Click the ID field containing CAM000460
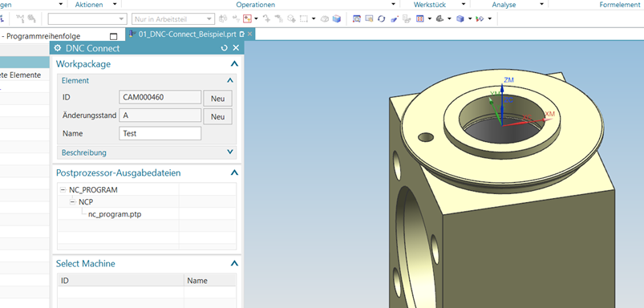The image size is (644, 308). [x=160, y=97]
